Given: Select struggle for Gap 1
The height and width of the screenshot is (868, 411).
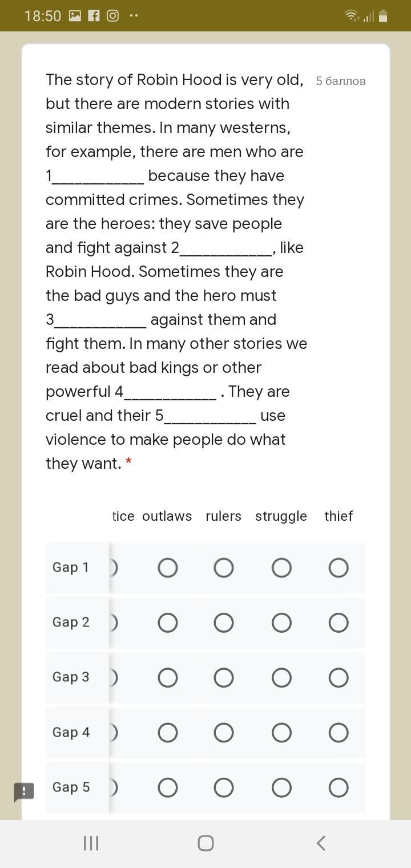Looking at the screenshot, I should point(281,568).
